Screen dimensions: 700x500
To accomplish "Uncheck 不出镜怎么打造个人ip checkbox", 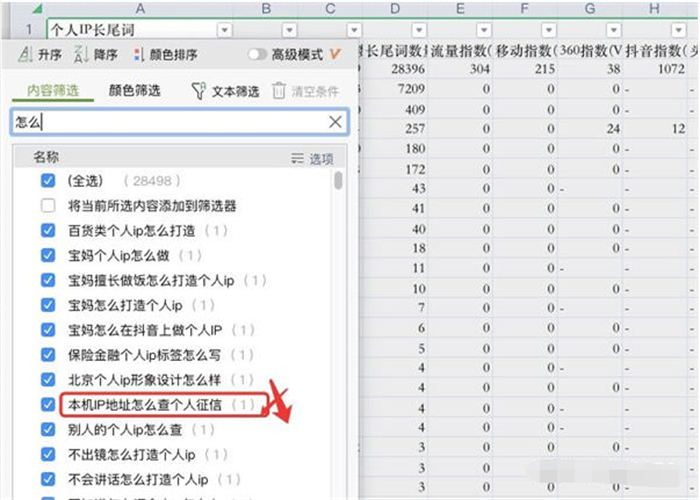I will coord(48,454).
